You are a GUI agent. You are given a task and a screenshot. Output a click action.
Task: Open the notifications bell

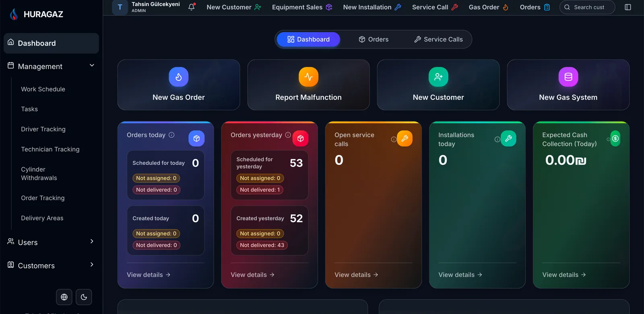[x=192, y=7]
